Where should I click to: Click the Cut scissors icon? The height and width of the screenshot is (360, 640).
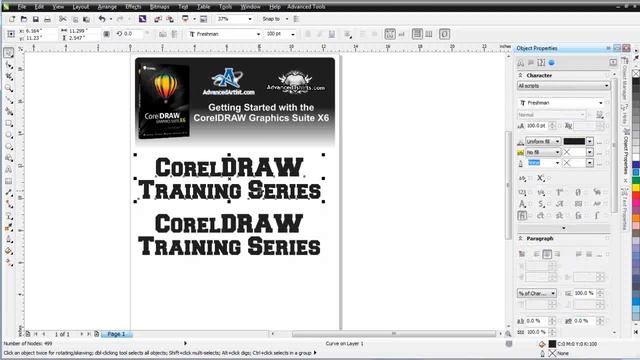[62, 19]
